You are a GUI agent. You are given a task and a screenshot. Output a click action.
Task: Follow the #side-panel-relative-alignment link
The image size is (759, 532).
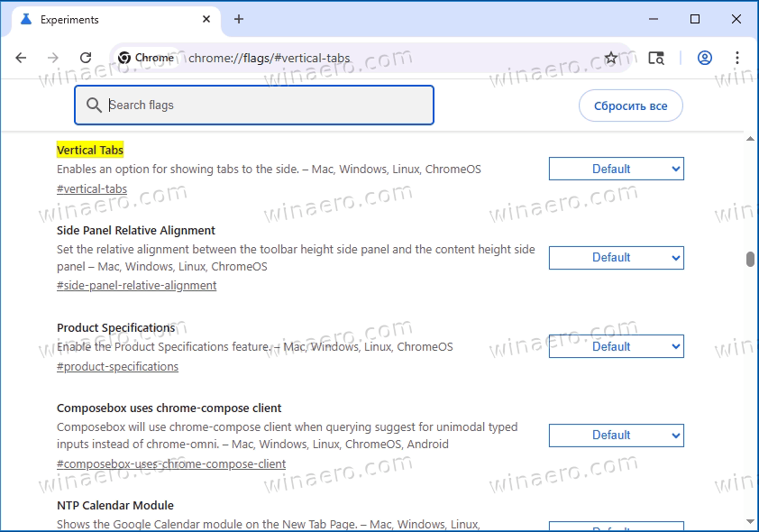pyautogui.click(x=136, y=285)
